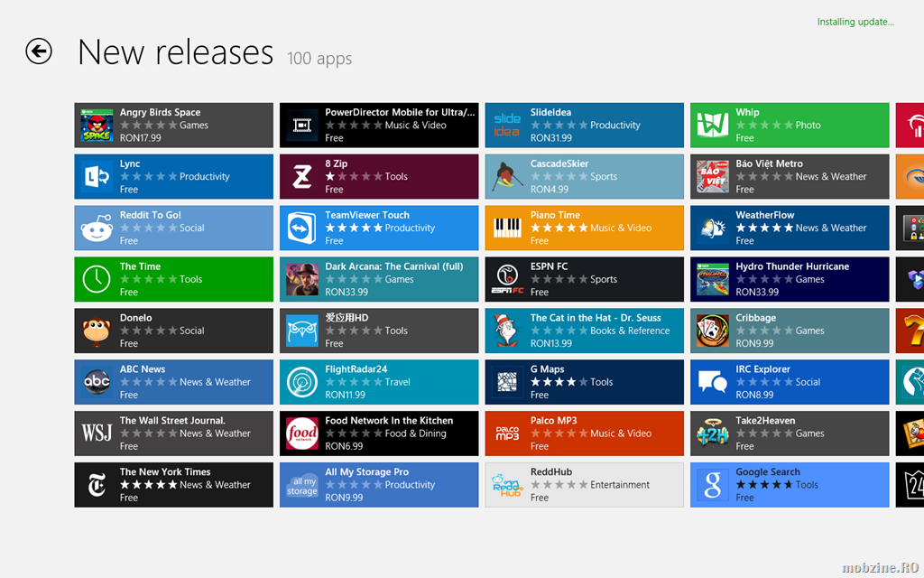This screenshot has height=578, width=924.
Task: Click FlightRadar24's Travel category label
Action: [397, 382]
